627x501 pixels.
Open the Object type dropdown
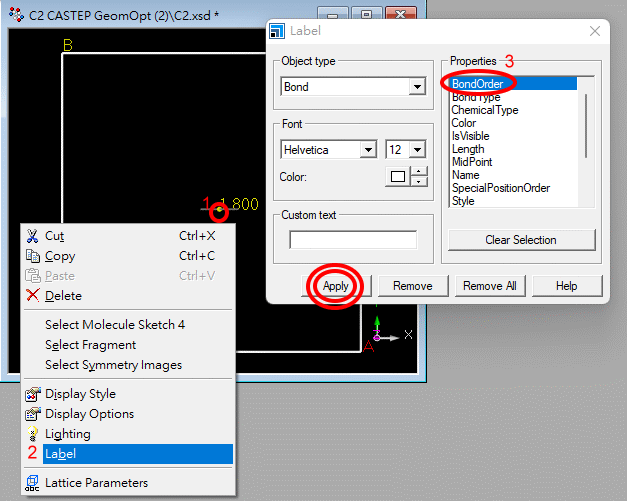[x=417, y=87]
